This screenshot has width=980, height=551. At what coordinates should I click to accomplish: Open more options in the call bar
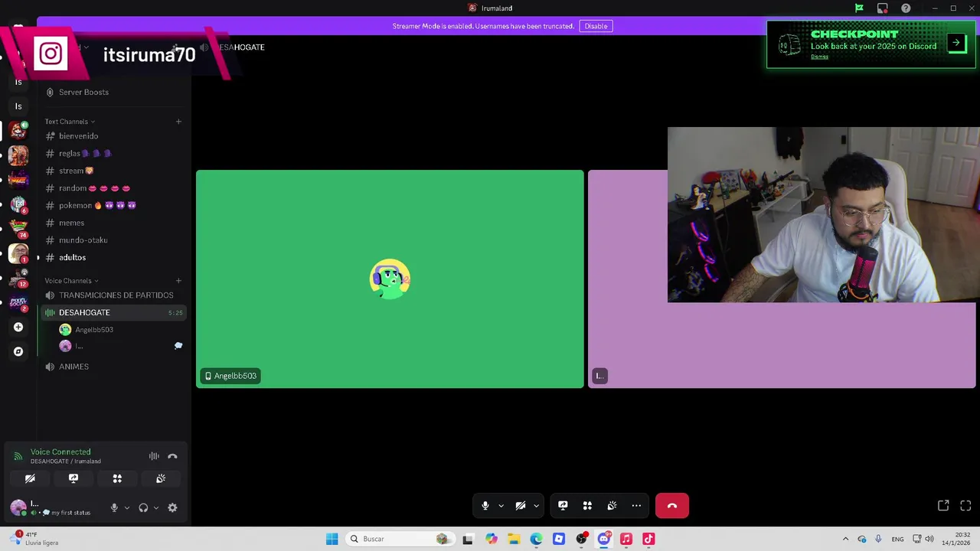[x=636, y=506]
